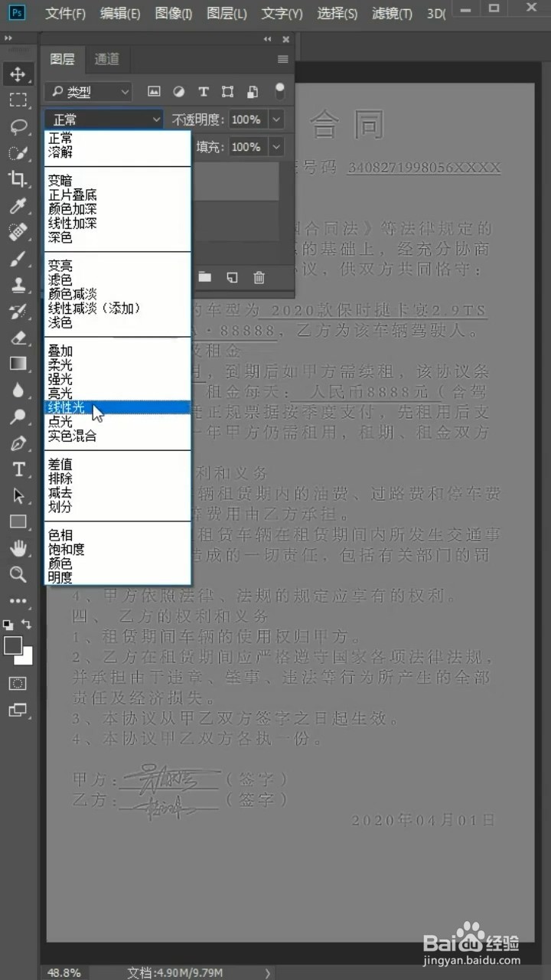
Task: Toggle type layer filter
Action: click(203, 92)
